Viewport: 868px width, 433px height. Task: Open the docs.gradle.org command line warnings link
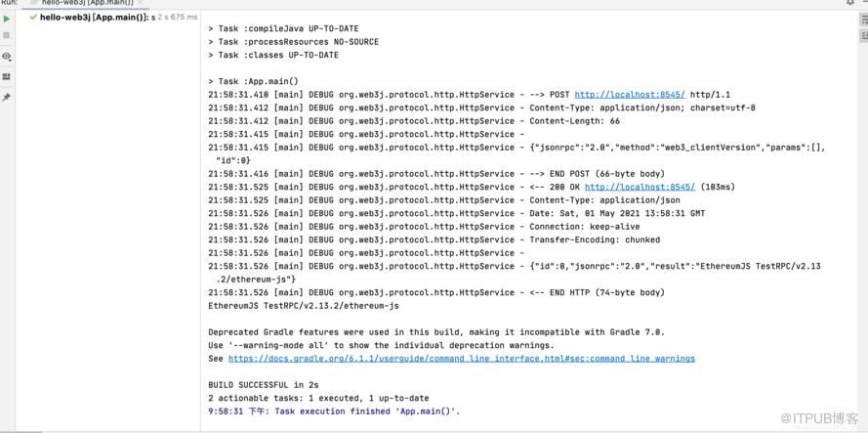point(462,359)
